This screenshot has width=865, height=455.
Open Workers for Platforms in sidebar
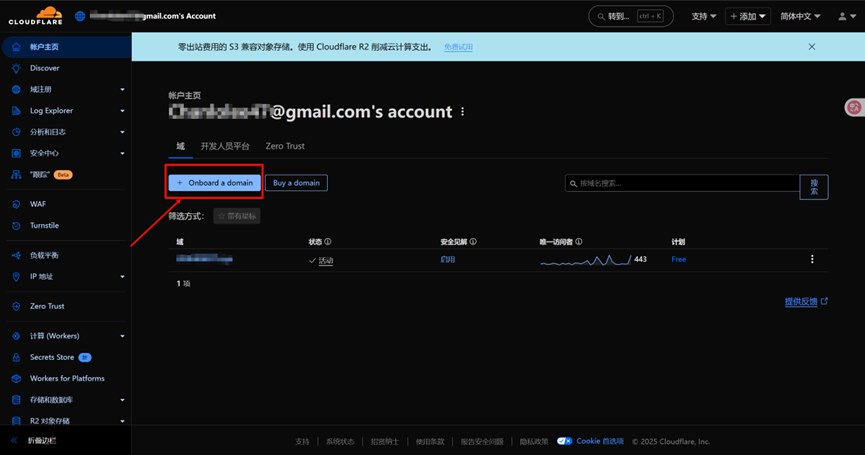tap(67, 378)
